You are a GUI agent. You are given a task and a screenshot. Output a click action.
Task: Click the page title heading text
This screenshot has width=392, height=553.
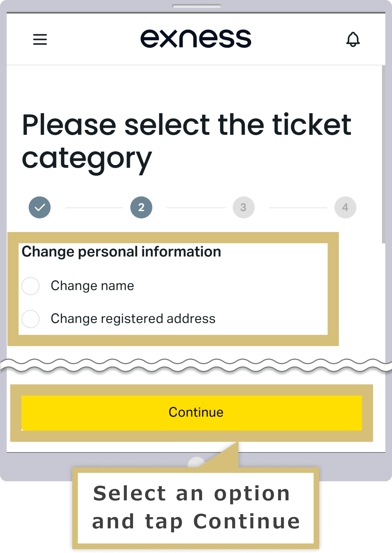pos(186,142)
